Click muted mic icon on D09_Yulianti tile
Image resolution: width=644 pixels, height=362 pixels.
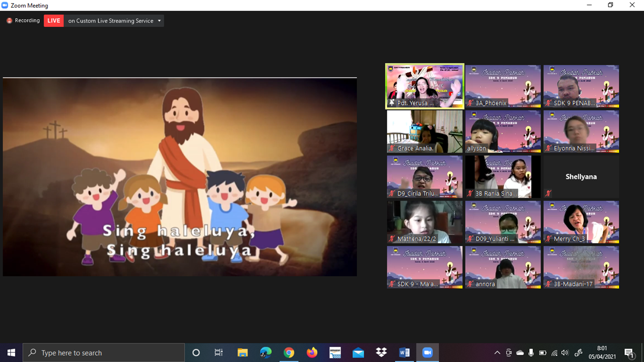(x=470, y=239)
